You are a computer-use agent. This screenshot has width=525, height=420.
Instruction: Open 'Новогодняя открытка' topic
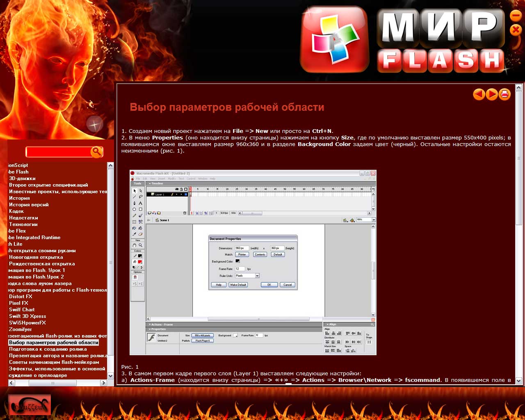click(x=36, y=257)
